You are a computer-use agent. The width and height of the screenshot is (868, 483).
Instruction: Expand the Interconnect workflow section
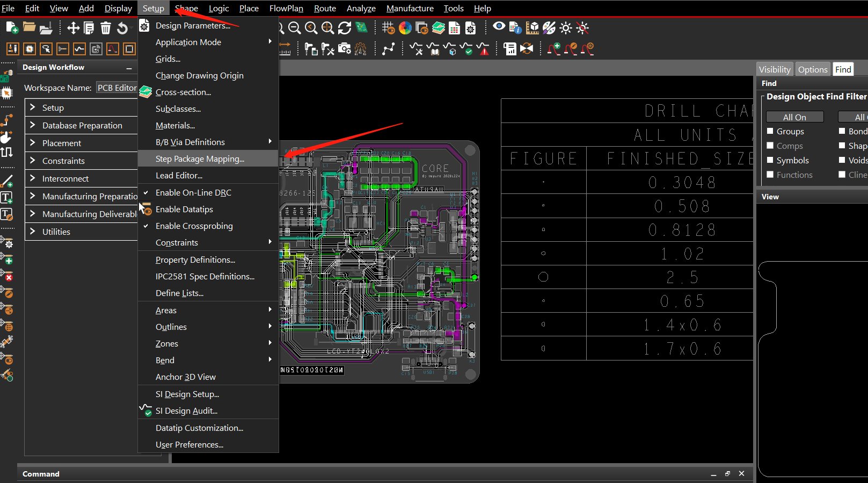[x=33, y=178]
